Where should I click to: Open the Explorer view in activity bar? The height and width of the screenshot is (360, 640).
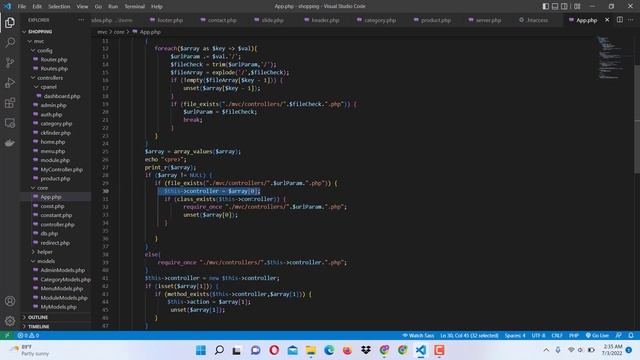click(x=10, y=22)
